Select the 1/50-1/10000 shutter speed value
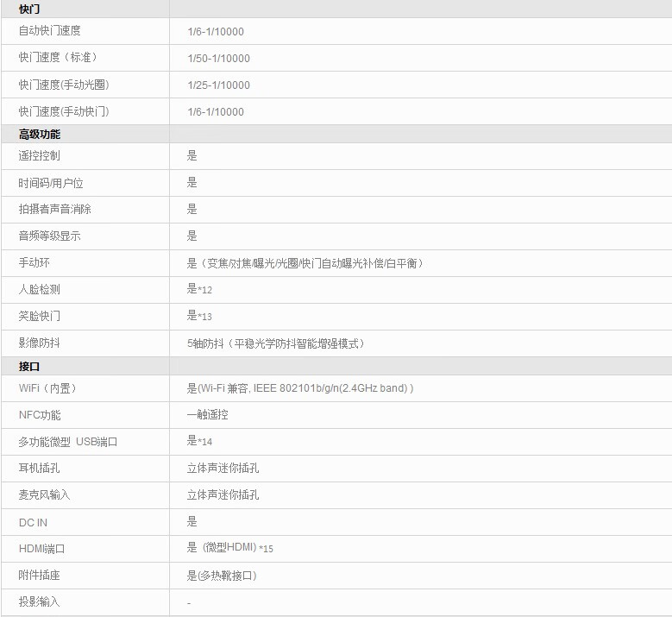This screenshot has height=617, width=672. [x=218, y=59]
